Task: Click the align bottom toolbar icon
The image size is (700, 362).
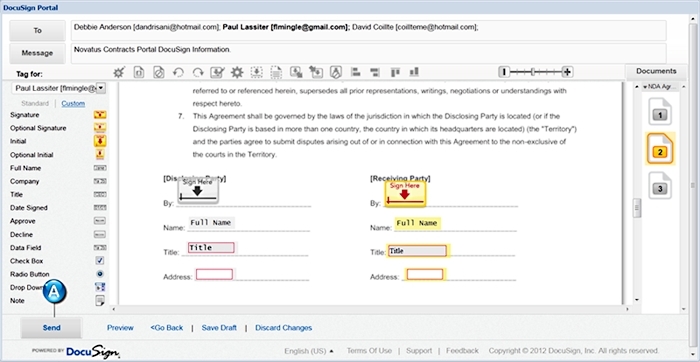Action: click(x=414, y=72)
